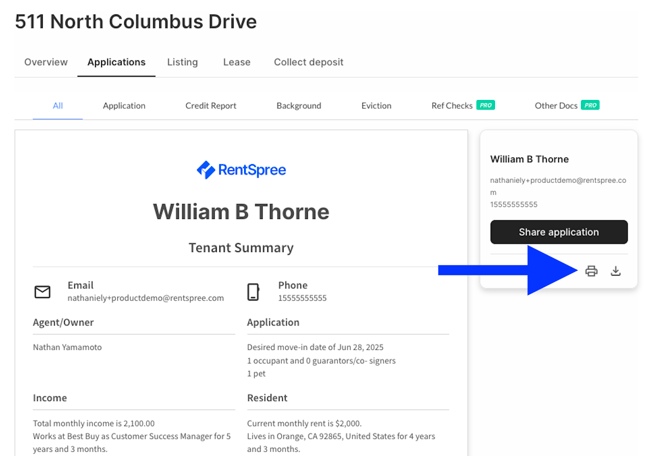670x456 pixels.
Task: Open the Ref Checks sub-tab
Action: (452, 106)
